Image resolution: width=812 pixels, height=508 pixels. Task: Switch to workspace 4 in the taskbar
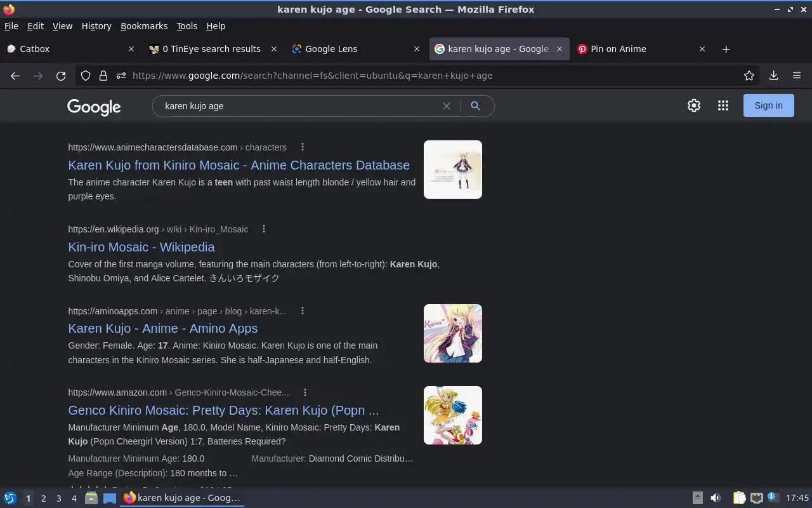click(74, 498)
